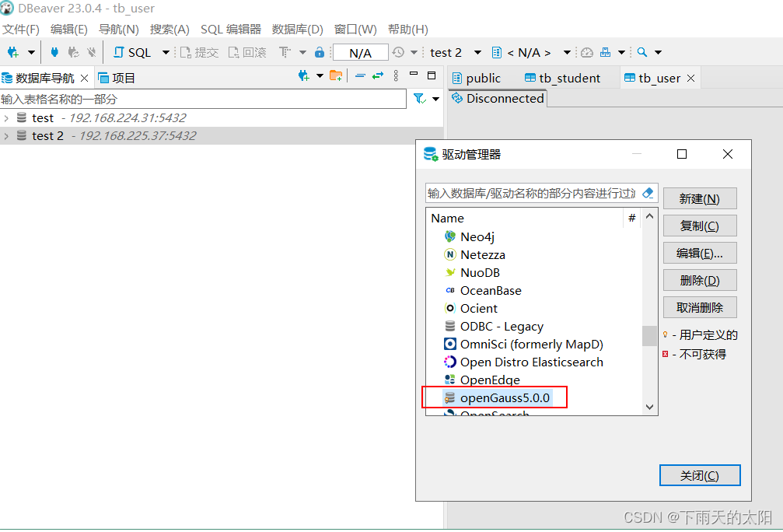Open the 编辑(E) menu
This screenshot has width=783, height=532.
tap(69, 30)
